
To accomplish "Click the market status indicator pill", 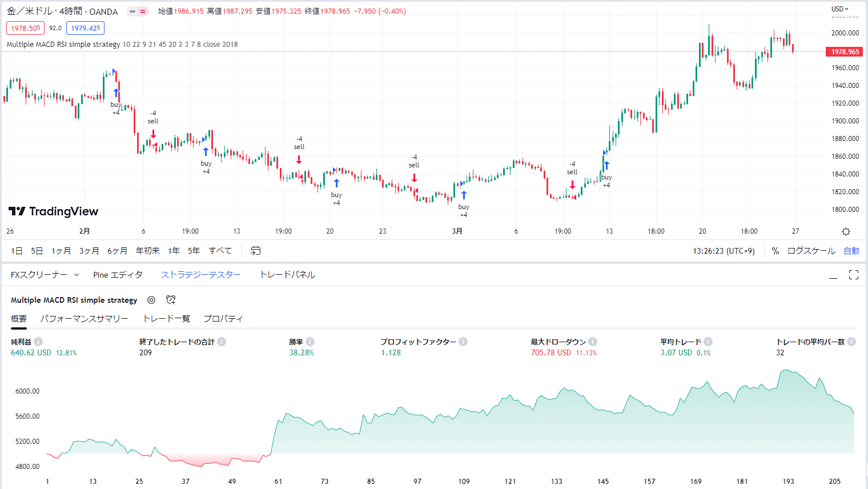I will 137,11.
